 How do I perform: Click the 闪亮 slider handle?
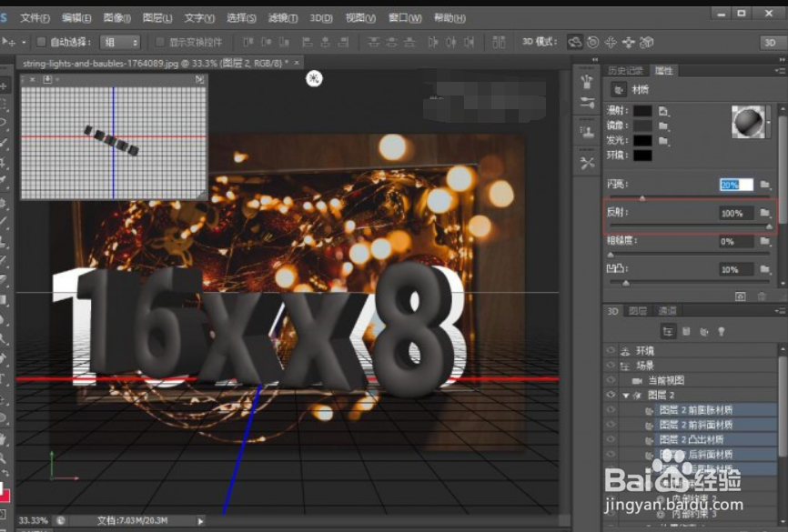(642, 198)
